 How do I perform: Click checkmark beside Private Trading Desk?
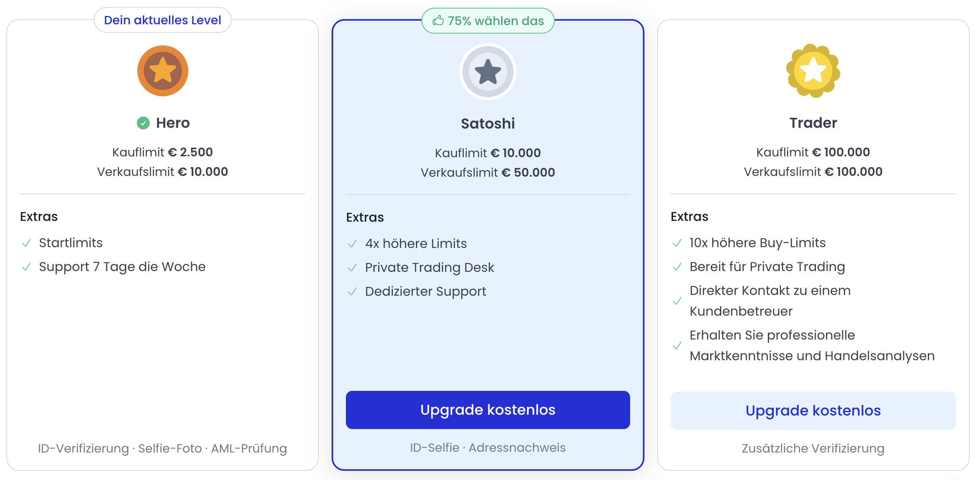[352, 267]
